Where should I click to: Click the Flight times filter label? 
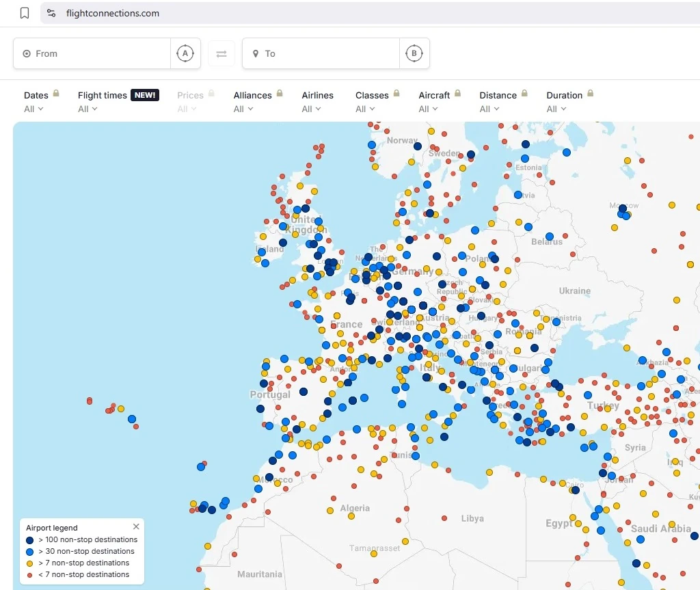point(103,95)
